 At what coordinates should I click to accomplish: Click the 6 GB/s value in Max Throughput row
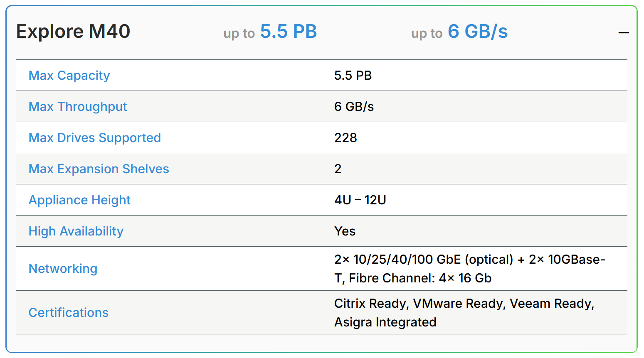tap(354, 107)
